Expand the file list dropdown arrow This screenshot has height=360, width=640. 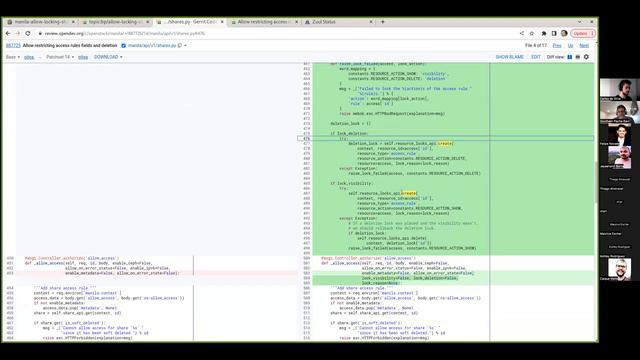[x=185, y=46]
